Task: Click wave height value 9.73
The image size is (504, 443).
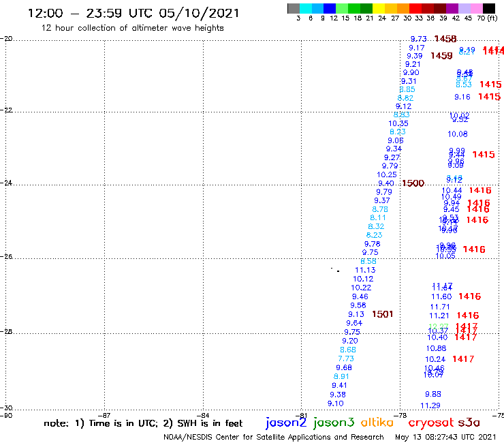Action: click(x=419, y=39)
